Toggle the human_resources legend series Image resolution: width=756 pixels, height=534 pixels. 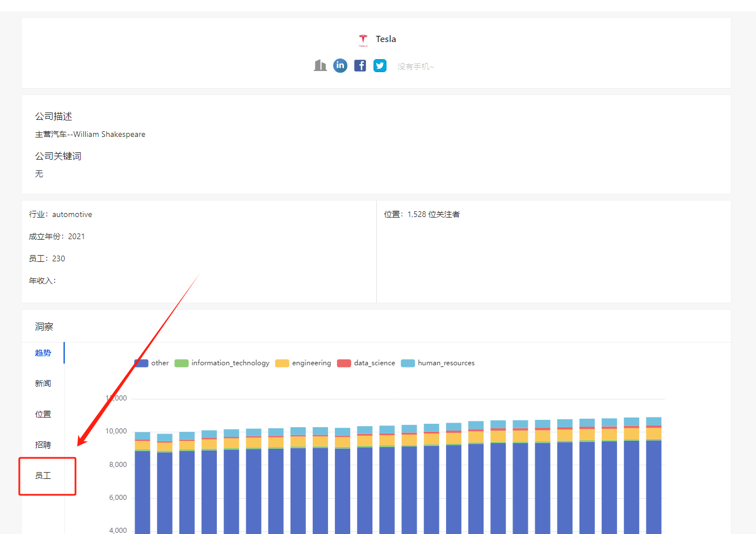(438, 363)
